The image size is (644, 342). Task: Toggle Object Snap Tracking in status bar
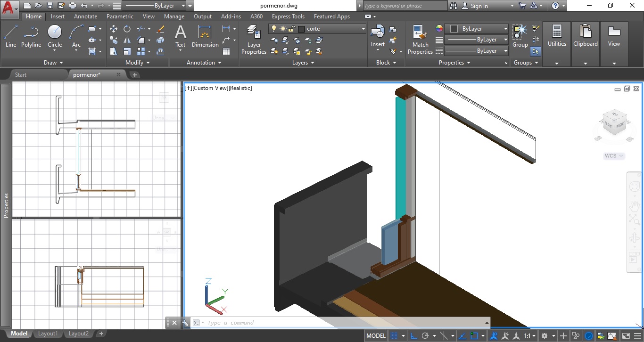coord(462,336)
